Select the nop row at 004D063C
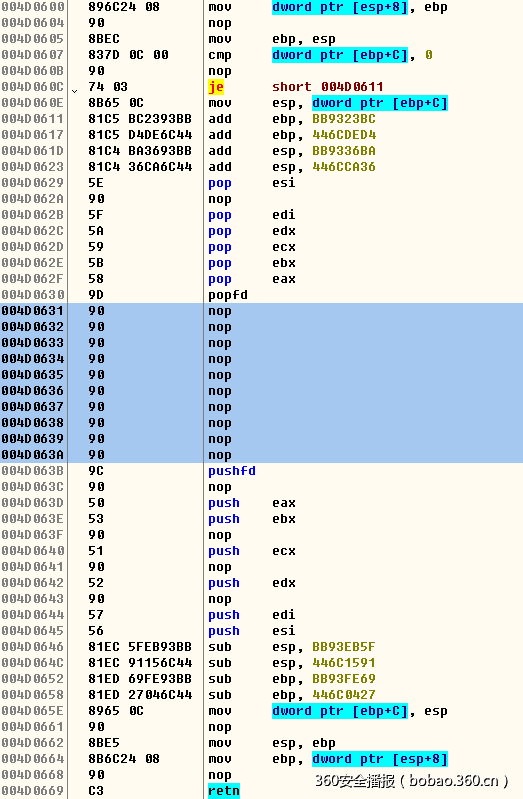 point(262,487)
